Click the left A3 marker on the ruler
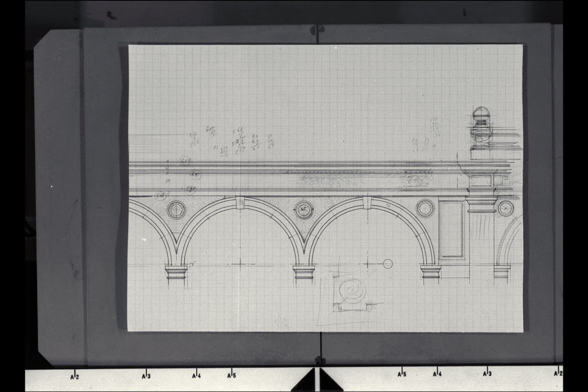 tap(146, 375)
